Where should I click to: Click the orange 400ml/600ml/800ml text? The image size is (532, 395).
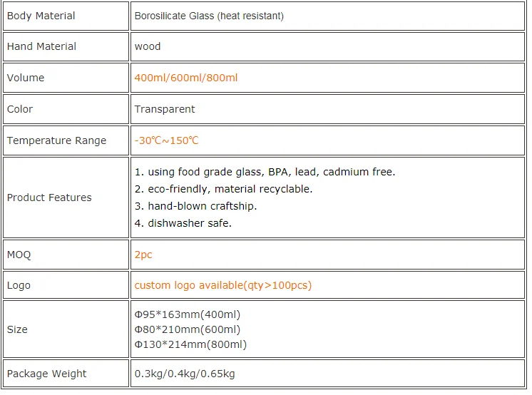coord(186,78)
